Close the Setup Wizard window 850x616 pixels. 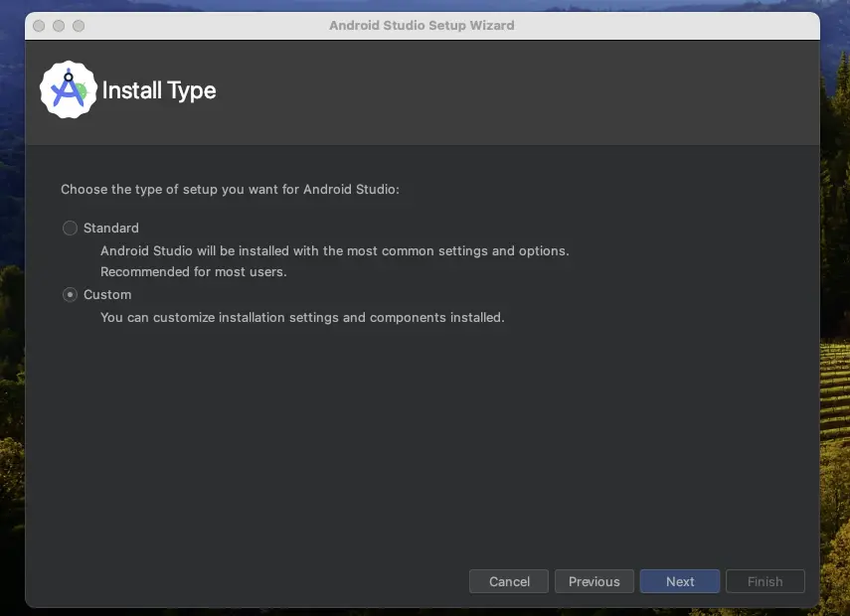click(x=39, y=26)
